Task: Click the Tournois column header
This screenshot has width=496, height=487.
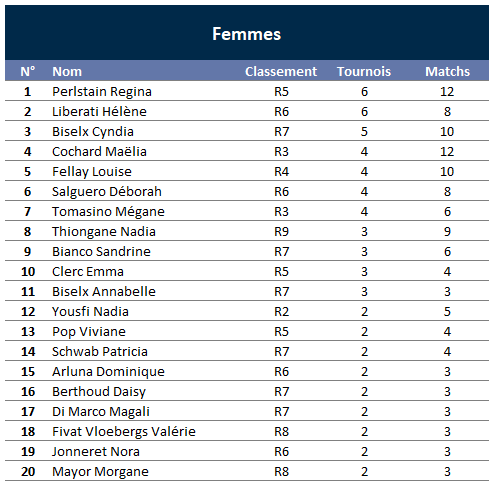Action: (x=364, y=71)
